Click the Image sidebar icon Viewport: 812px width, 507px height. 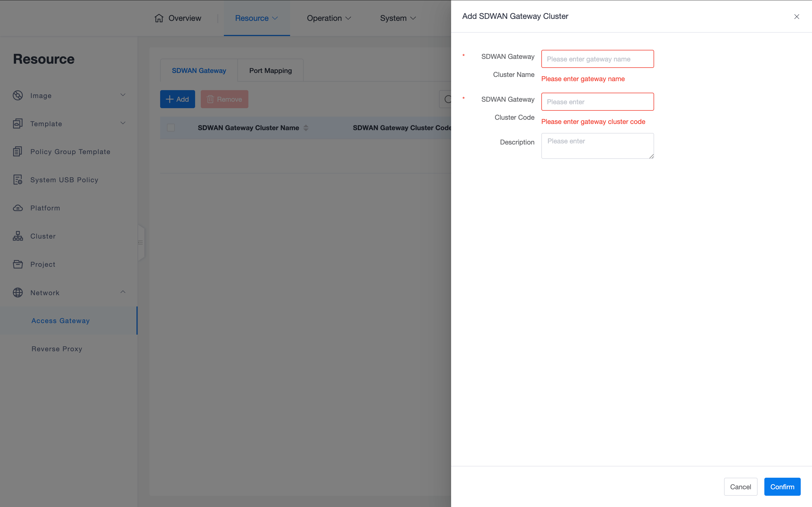click(x=18, y=95)
